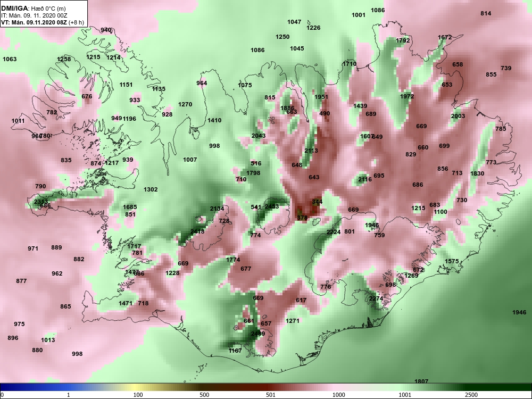Select the 1013 value southwest offshore
Viewport: 532px width, 399px height.
[x=48, y=340]
